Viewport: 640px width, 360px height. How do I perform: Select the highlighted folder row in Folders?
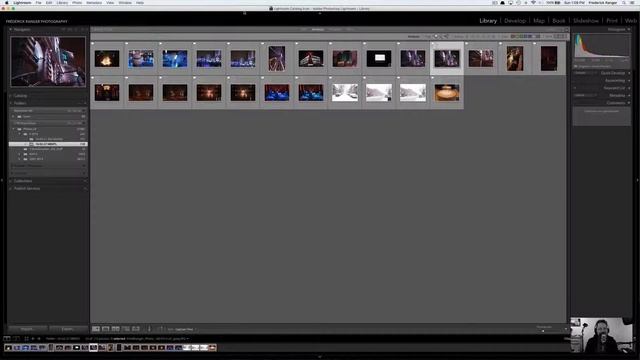tap(48, 144)
